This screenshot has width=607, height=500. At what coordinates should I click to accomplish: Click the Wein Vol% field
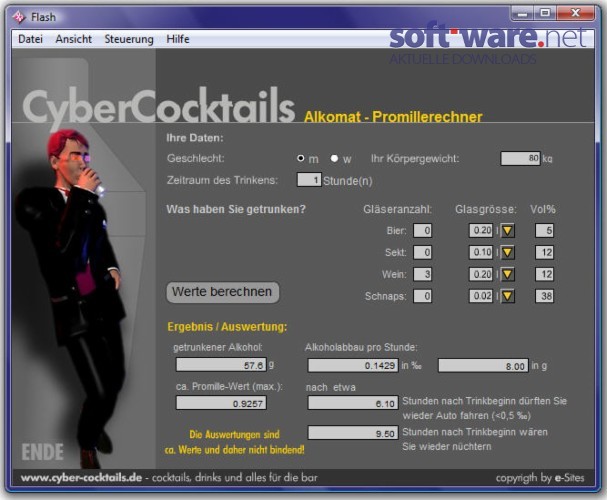[x=544, y=274]
